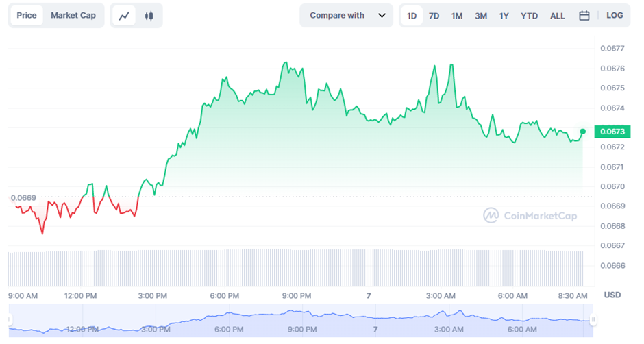Show 3M price history
The height and width of the screenshot is (344, 644).
(x=481, y=15)
